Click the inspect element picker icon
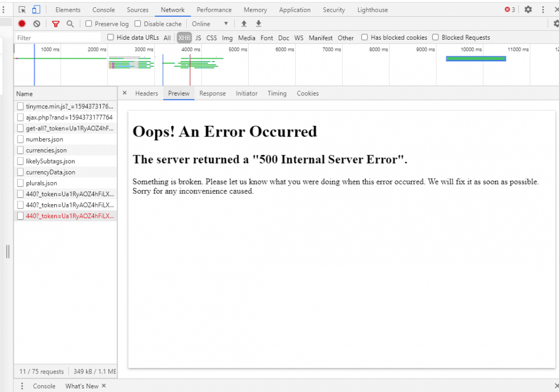This screenshot has width=559, height=392. [x=22, y=10]
